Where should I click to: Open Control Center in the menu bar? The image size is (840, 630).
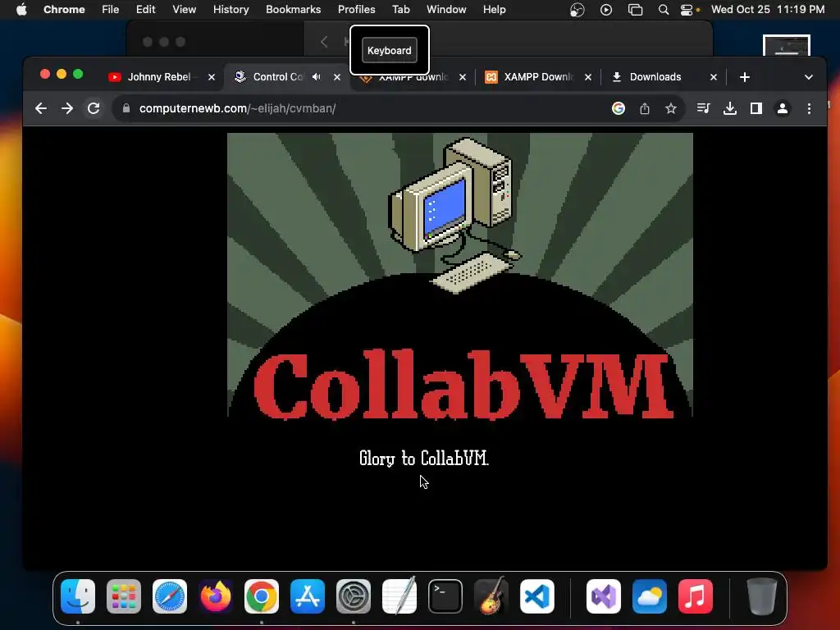[687, 10]
